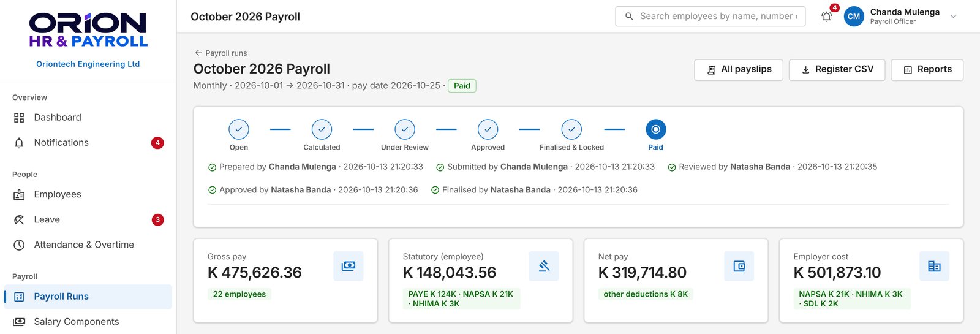The image size is (980, 334).
Task: Click the red 4 badge beside Notifications
Action: 157,143
